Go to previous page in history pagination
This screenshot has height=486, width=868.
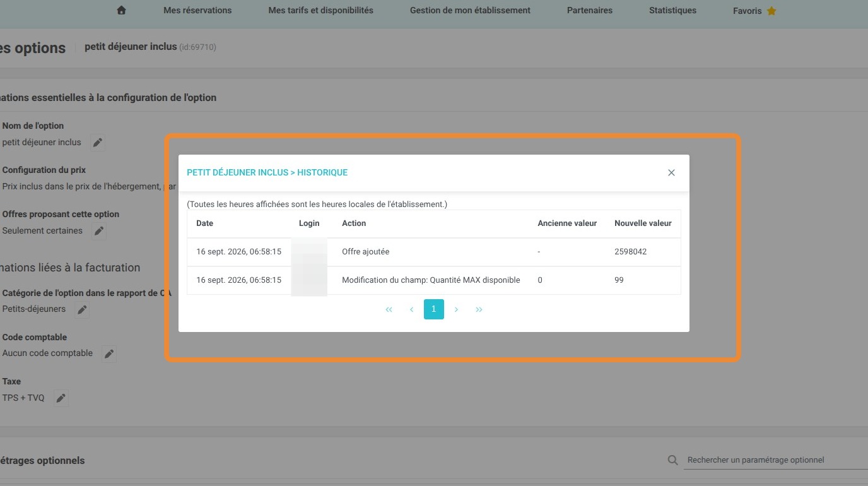click(411, 309)
